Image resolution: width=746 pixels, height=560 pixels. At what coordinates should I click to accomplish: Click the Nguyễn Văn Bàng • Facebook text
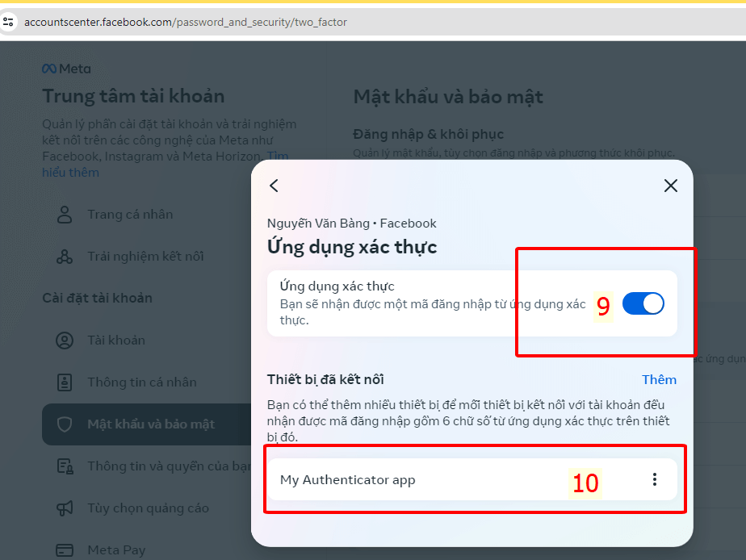(x=351, y=224)
